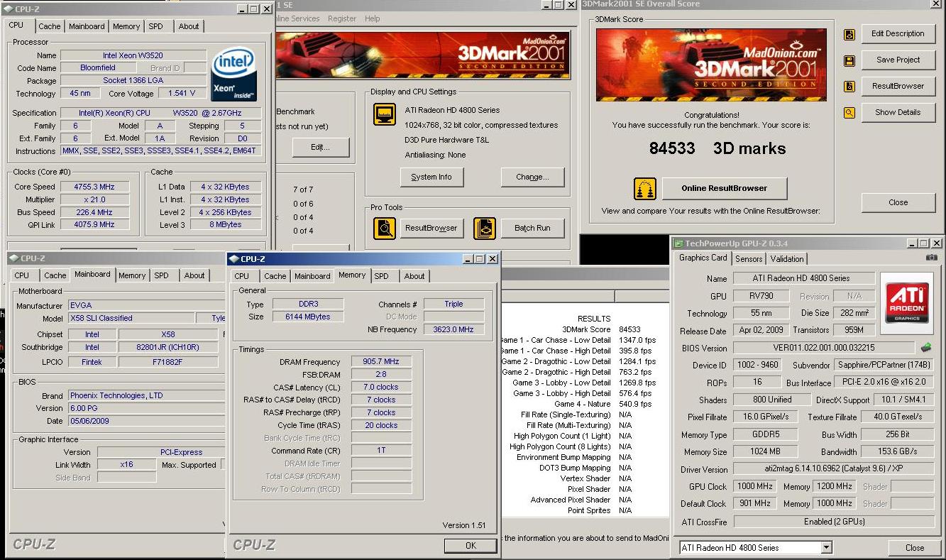Click the Close button in GPU-Z
Image resolution: width=946 pixels, height=560 pixels.
point(915,547)
